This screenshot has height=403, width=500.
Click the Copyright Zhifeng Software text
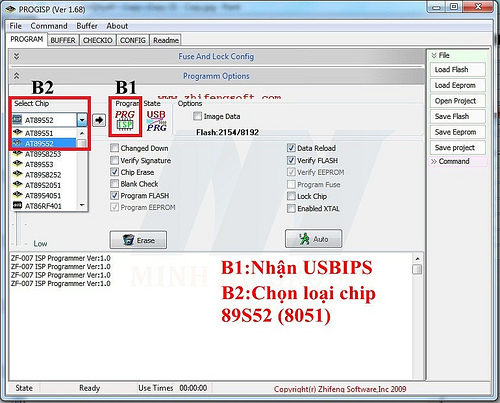[x=340, y=389]
